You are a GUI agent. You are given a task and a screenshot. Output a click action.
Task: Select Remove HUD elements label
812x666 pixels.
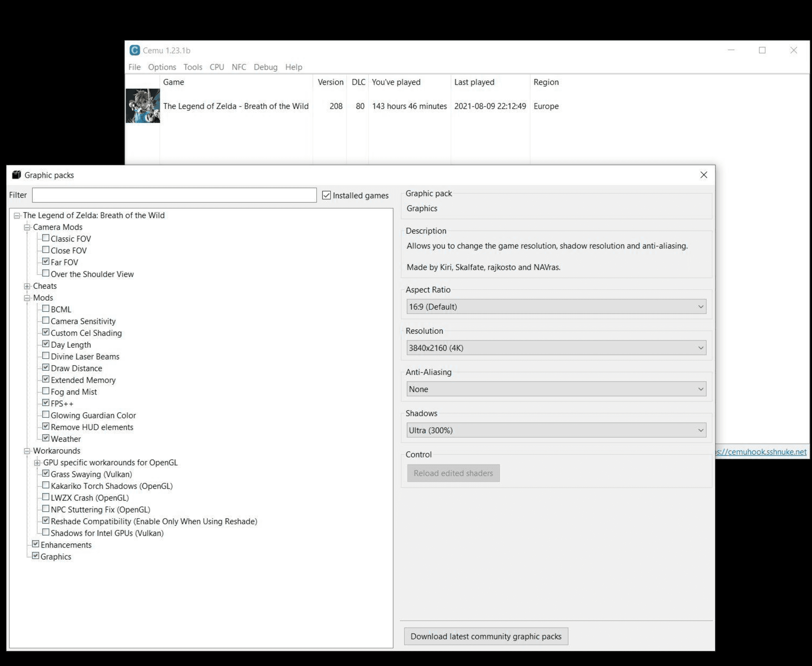tap(92, 427)
